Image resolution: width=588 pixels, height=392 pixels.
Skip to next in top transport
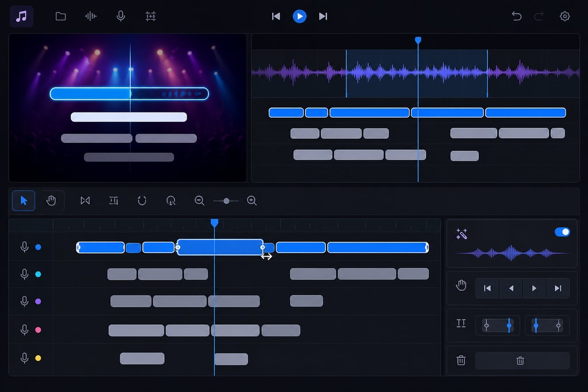pos(323,16)
